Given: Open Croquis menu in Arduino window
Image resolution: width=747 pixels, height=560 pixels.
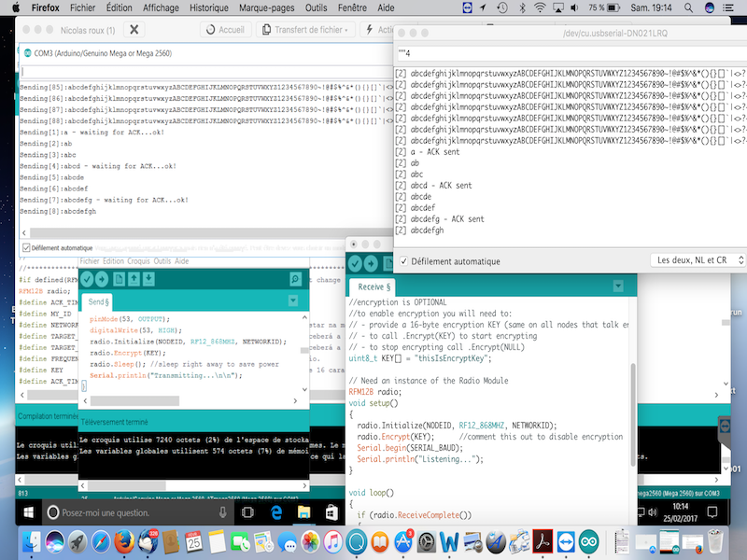Looking at the screenshot, I should (x=138, y=261).
